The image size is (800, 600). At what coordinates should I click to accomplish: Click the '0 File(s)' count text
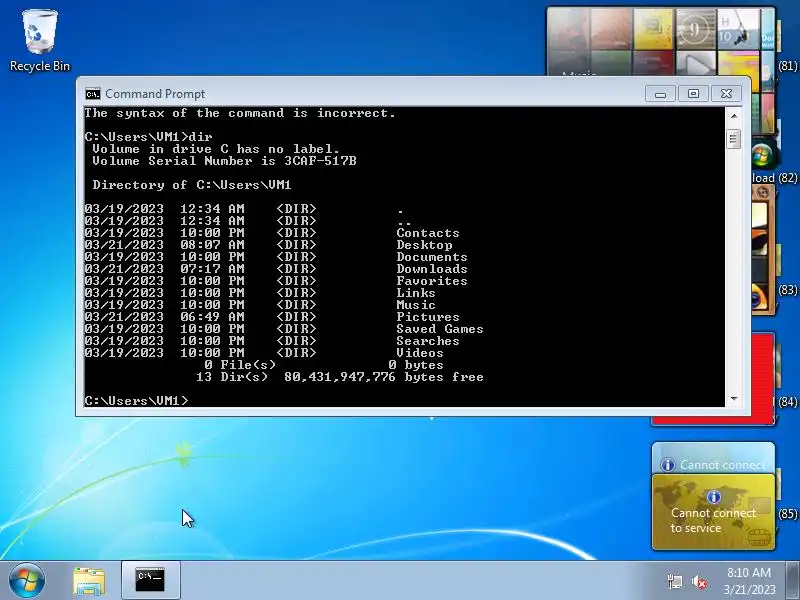click(240, 365)
